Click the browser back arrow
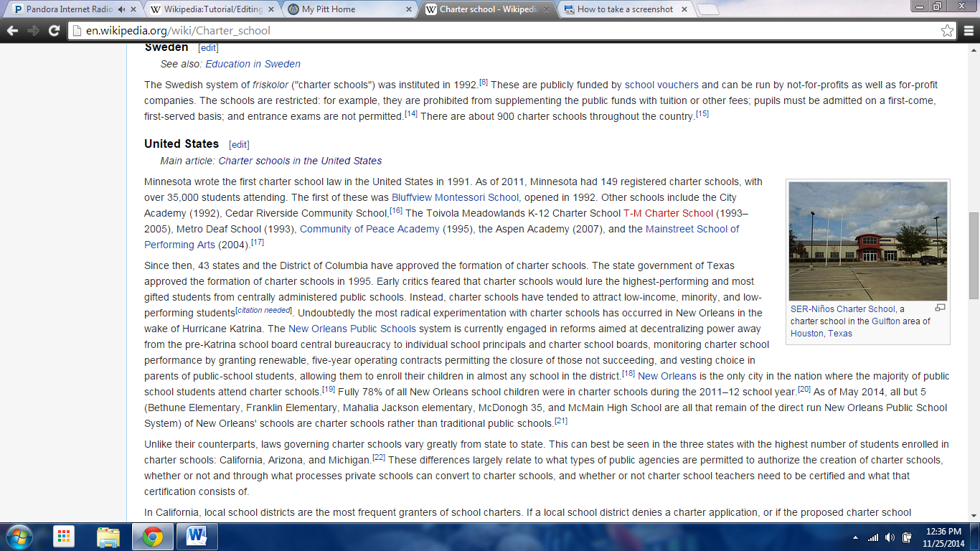Image resolution: width=980 pixels, height=551 pixels. point(12,31)
